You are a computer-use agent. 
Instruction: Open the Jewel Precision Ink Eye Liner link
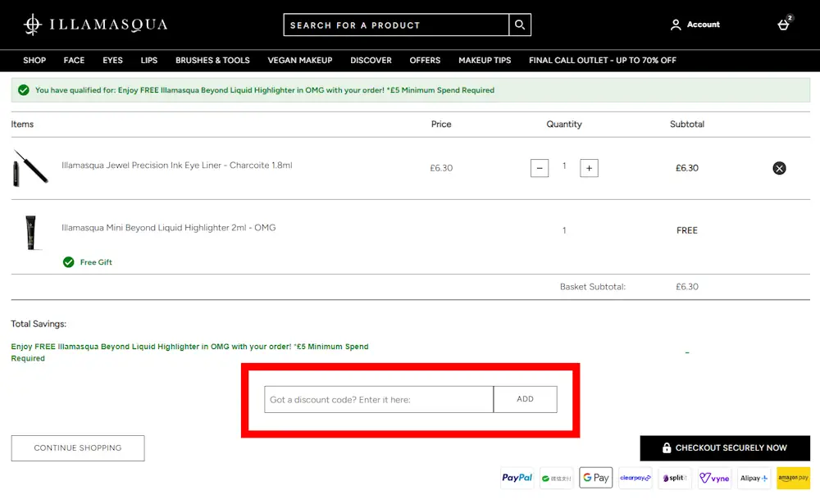tap(177, 166)
